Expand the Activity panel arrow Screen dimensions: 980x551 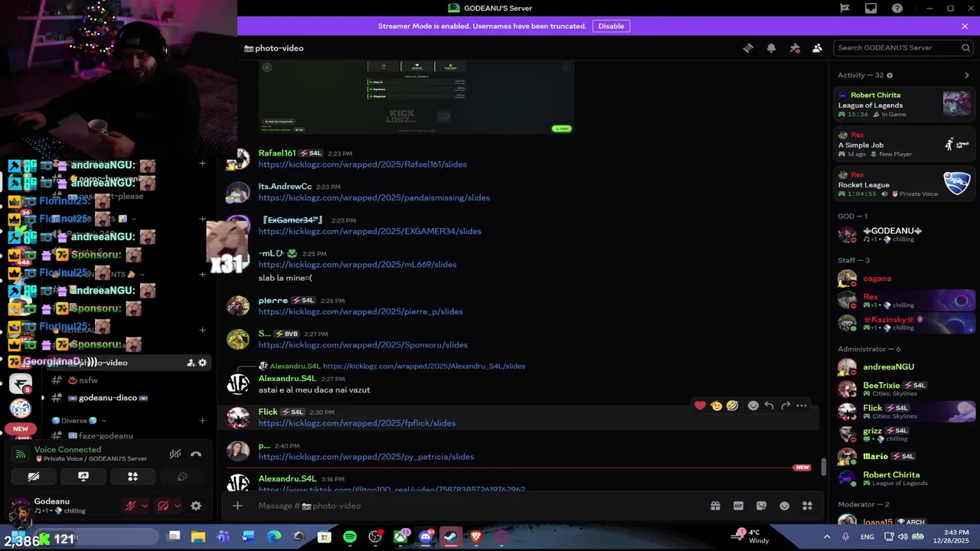[966, 75]
